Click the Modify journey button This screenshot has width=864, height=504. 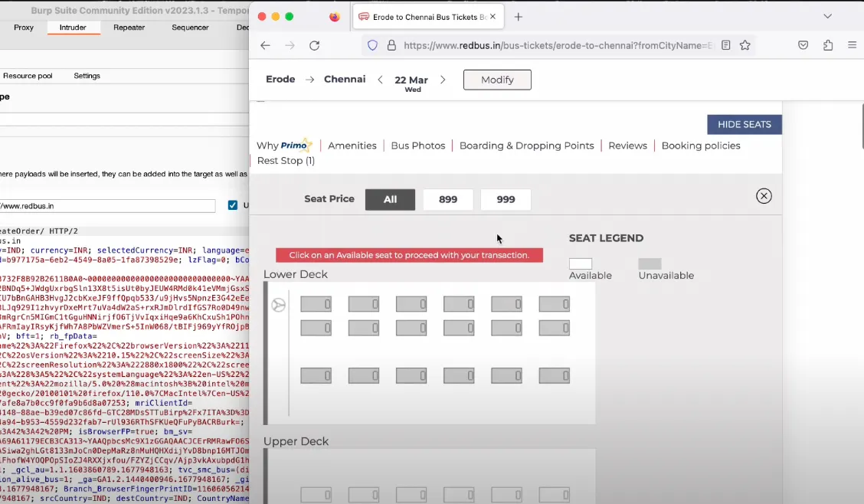pos(496,80)
